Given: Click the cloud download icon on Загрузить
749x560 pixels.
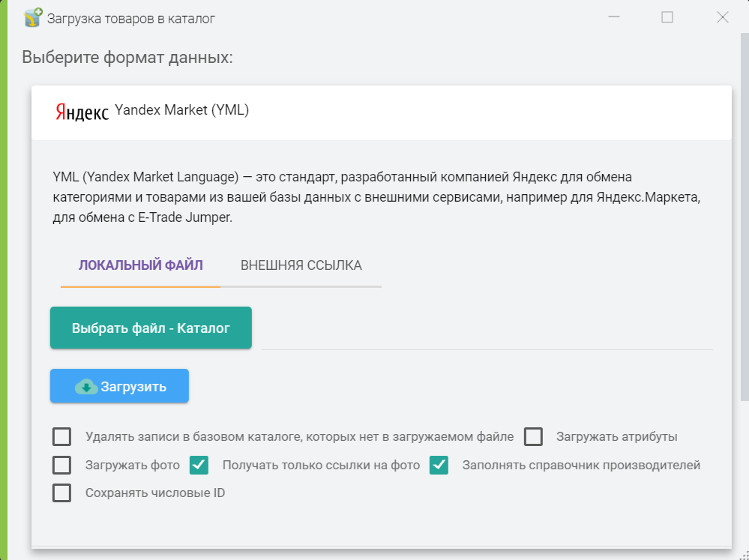Looking at the screenshot, I should tap(86, 387).
